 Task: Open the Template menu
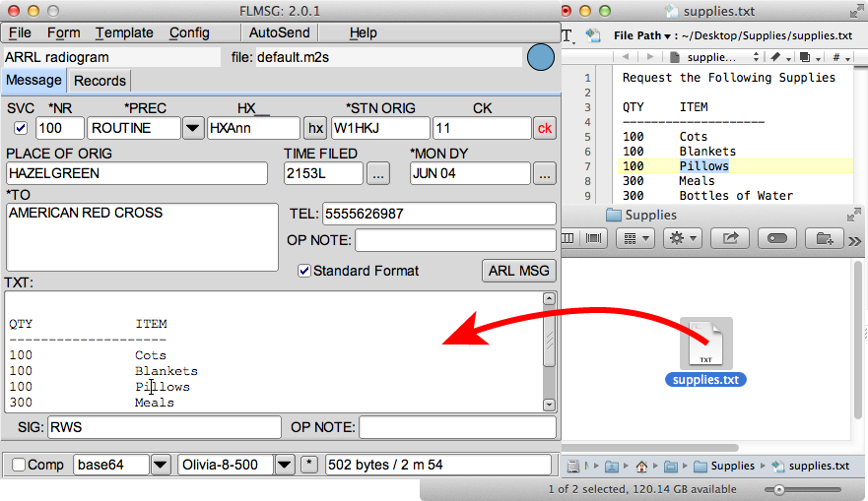(124, 32)
